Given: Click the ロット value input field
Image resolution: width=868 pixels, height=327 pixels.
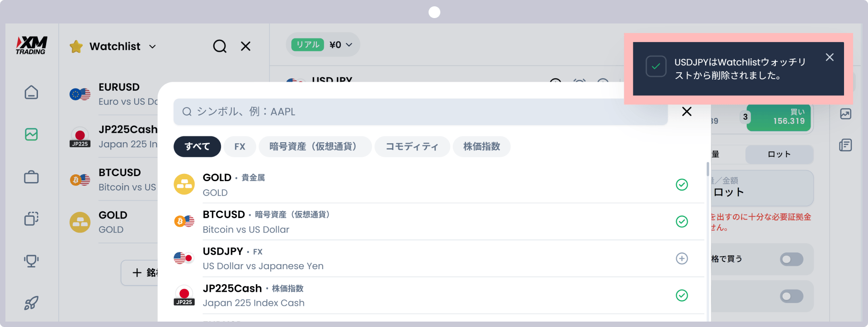Looking at the screenshot, I should (762, 188).
